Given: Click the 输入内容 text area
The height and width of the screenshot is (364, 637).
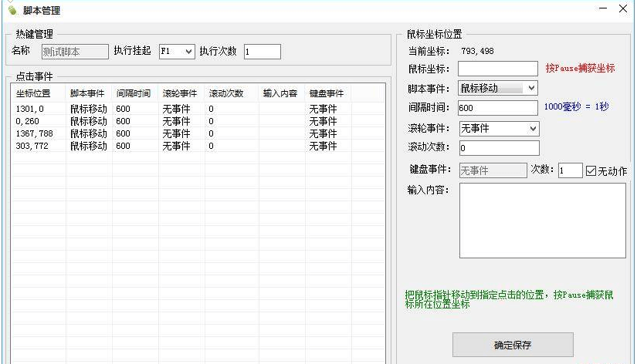Looking at the screenshot, I should point(542,221).
